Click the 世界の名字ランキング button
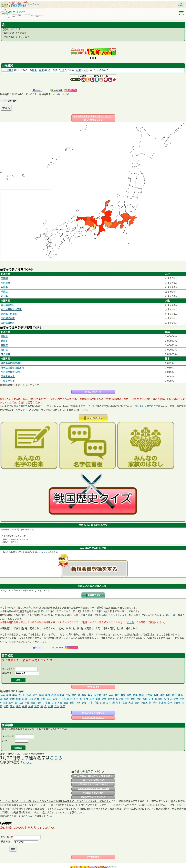This screenshot has width=186, height=868. click(93, 797)
